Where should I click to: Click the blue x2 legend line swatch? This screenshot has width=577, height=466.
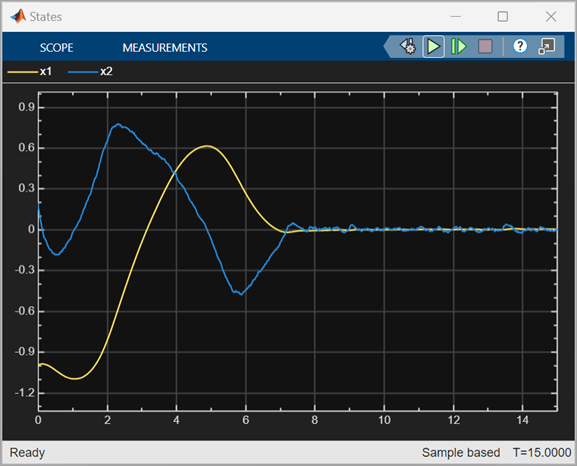click(83, 71)
